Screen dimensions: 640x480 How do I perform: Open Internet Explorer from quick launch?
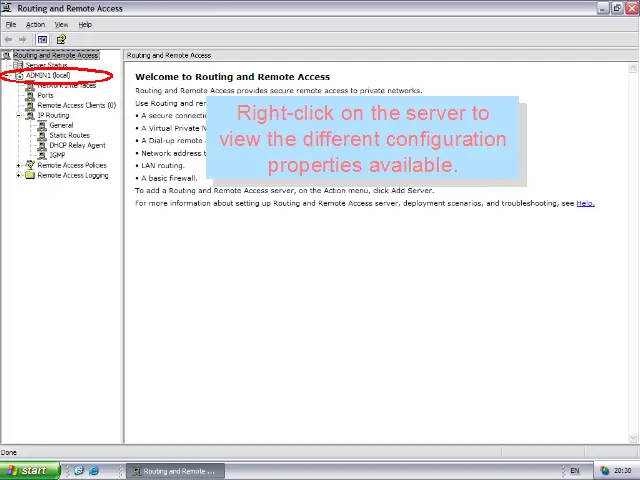(x=94, y=470)
